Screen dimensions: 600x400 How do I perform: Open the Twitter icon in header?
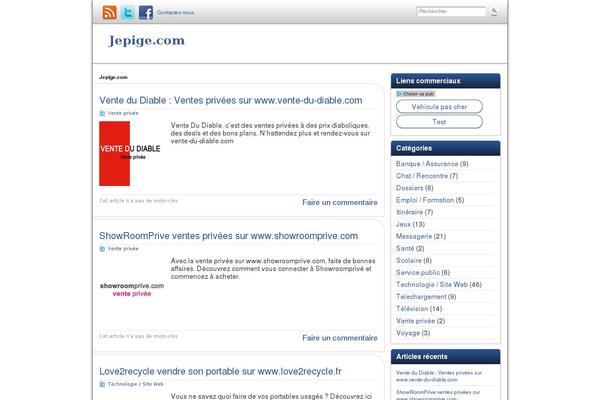click(128, 13)
